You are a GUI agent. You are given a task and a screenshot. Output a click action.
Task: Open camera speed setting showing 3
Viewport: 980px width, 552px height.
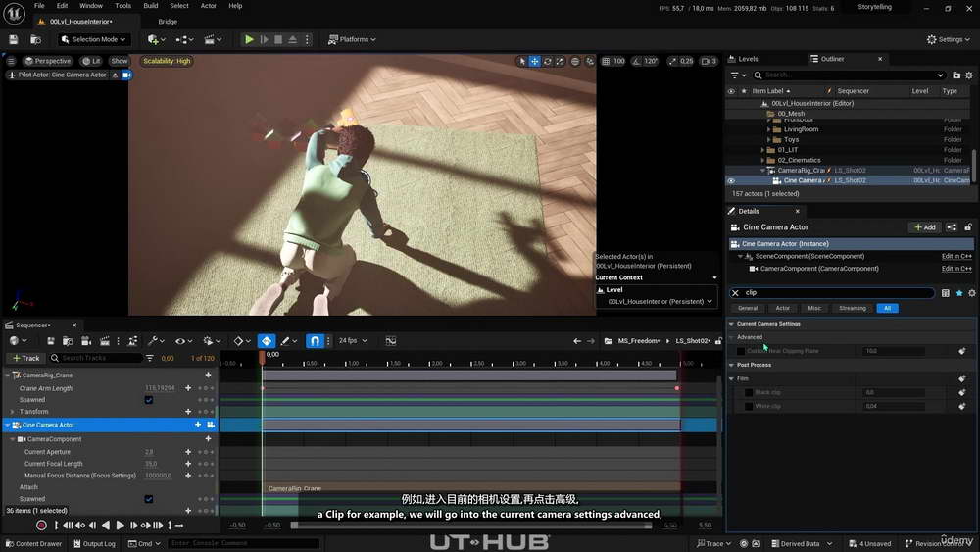click(709, 61)
